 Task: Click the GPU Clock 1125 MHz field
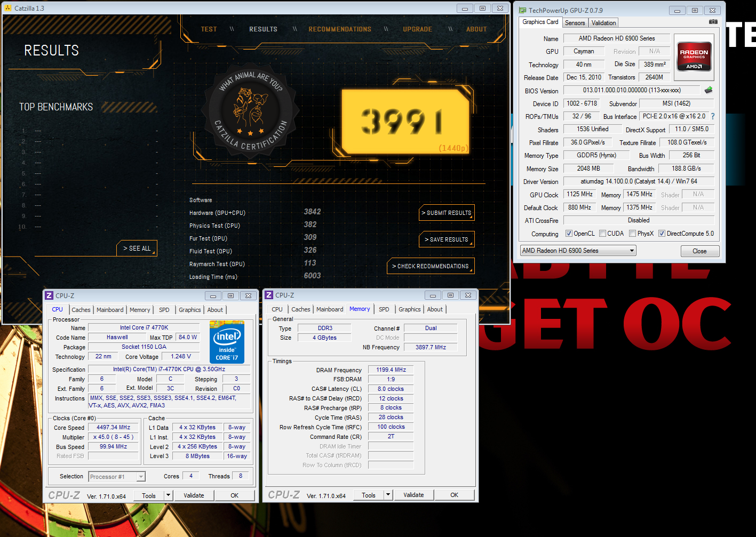(x=579, y=194)
